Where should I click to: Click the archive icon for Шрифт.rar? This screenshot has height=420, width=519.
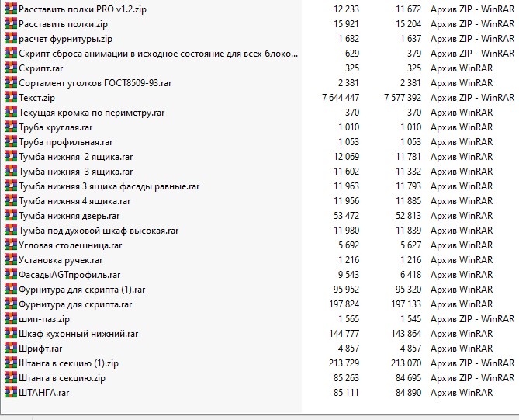point(11,349)
